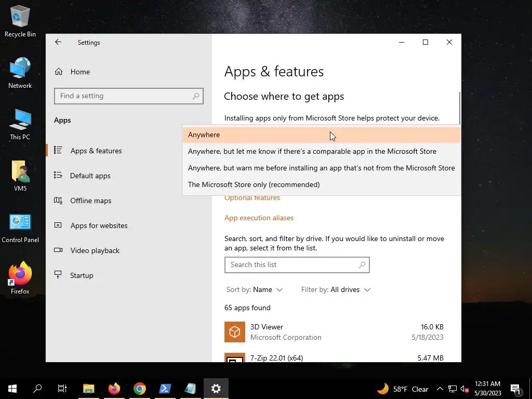Expand the Sort by Name dropdown
The height and width of the screenshot is (399, 532).
point(255,290)
